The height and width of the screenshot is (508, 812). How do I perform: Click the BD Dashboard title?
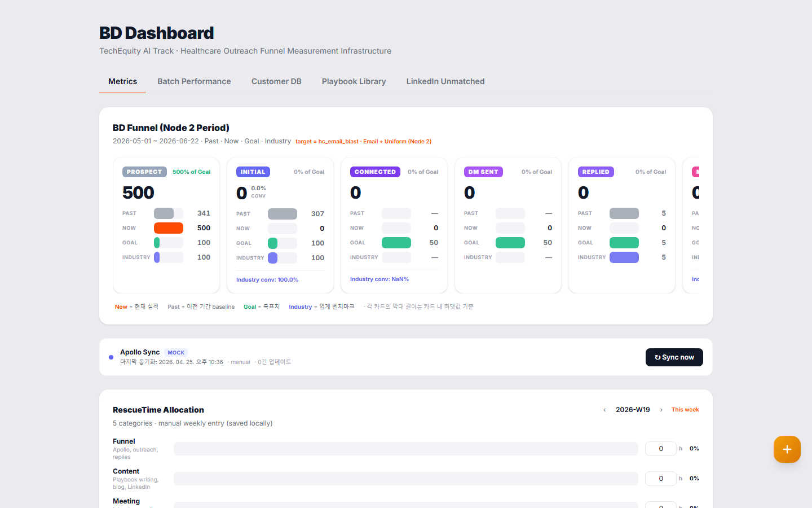[156, 33]
